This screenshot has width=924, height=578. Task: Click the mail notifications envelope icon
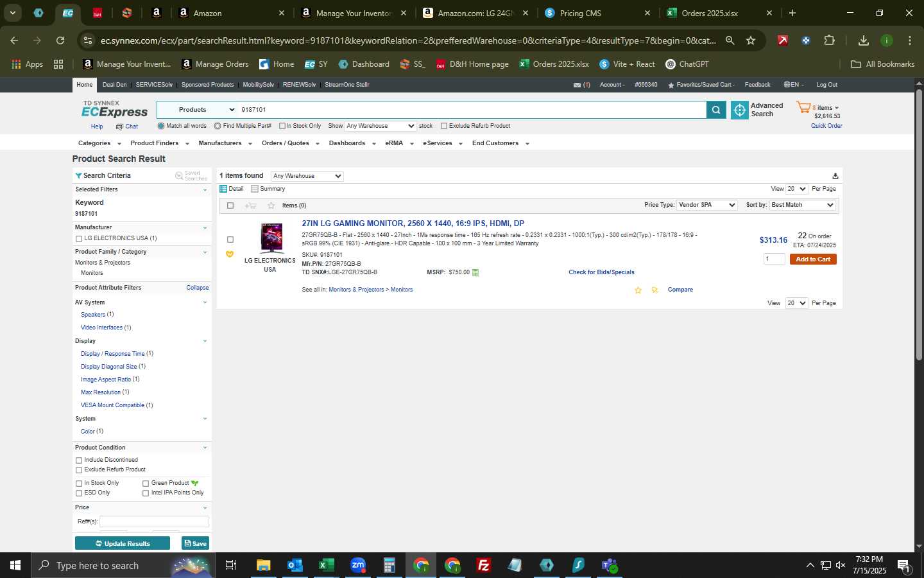point(577,85)
